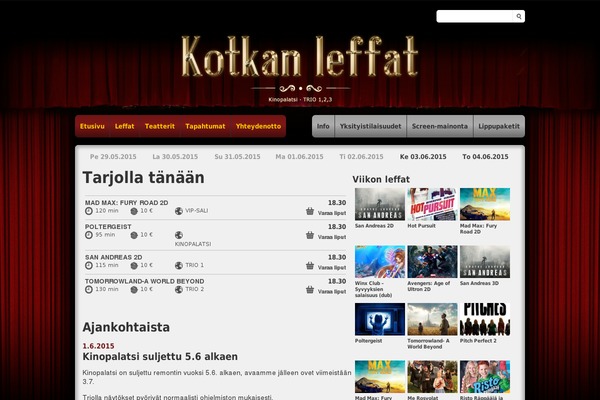Image resolution: width=600 pixels, height=400 pixels.
Task: Focus the search input field
Action: pyautogui.click(x=475, y=16)
